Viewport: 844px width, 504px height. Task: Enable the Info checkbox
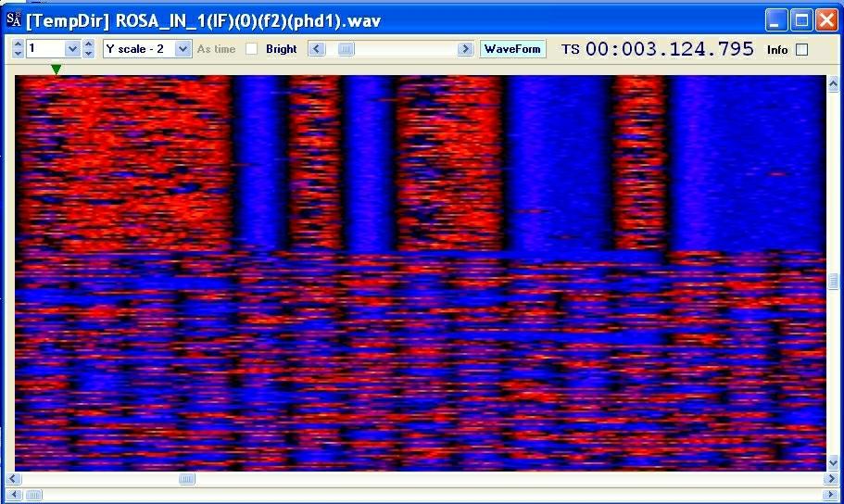(x=802, y=49)
